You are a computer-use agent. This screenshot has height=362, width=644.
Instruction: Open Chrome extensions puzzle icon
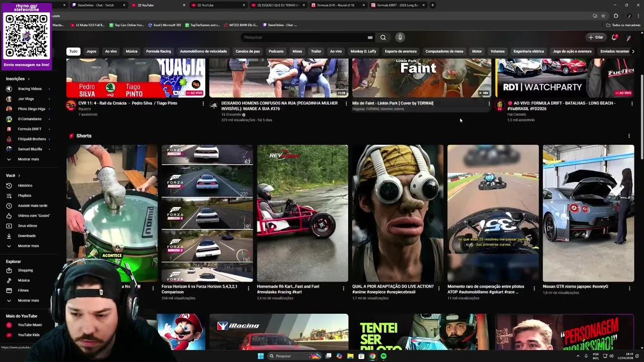point(616,16)
